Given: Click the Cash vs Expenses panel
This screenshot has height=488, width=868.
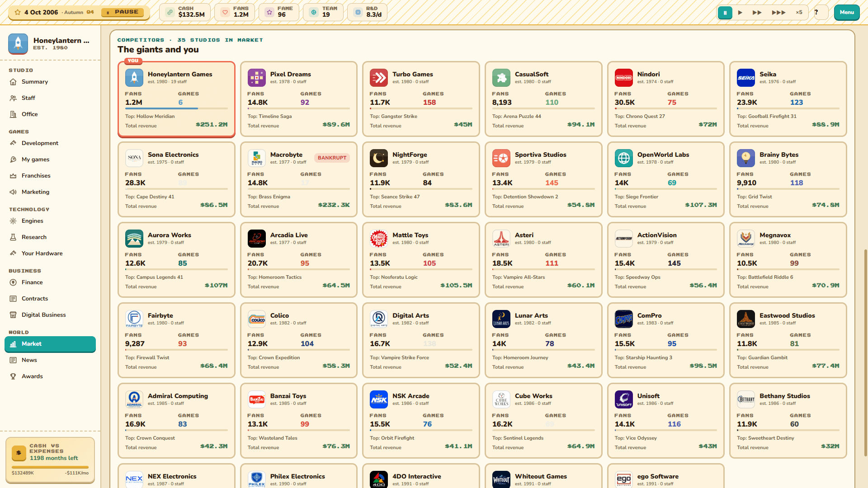Looking at the screenshot, I should [x=50, y=460].
